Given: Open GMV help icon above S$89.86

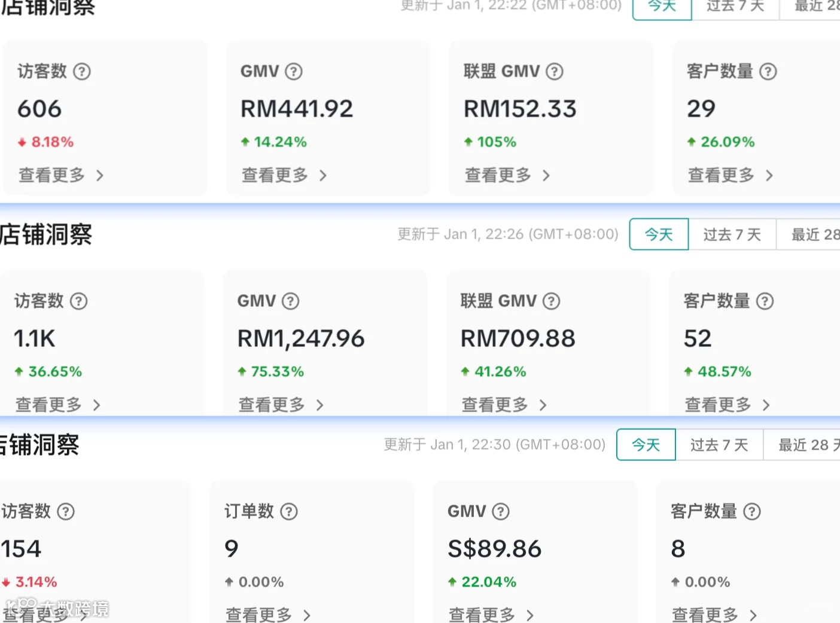Looking at the screenshot, I should (501, 512).
